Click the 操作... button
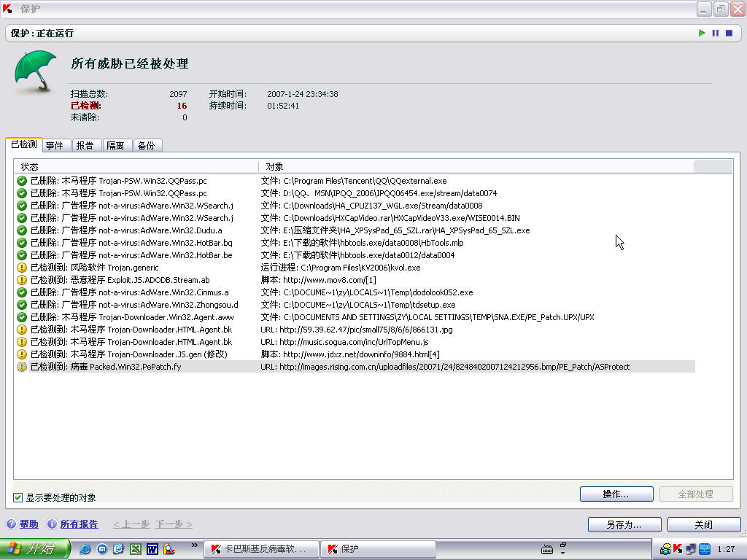Screen dimensions: 747x560 (616, 494)
